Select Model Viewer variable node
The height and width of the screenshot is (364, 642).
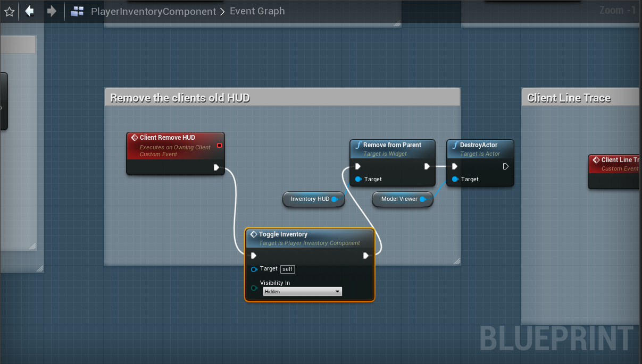click(403, 199)
